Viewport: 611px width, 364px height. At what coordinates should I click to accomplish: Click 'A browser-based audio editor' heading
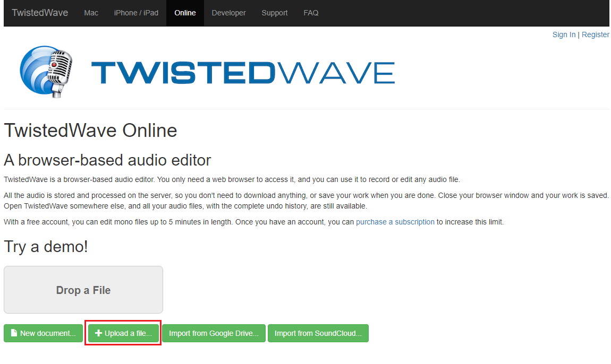click(107, 160)
